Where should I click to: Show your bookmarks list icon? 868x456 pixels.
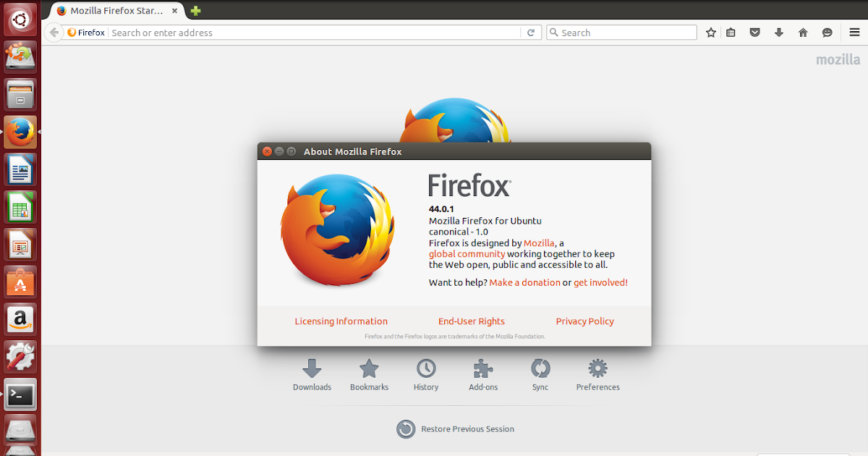tap(731, 33)
